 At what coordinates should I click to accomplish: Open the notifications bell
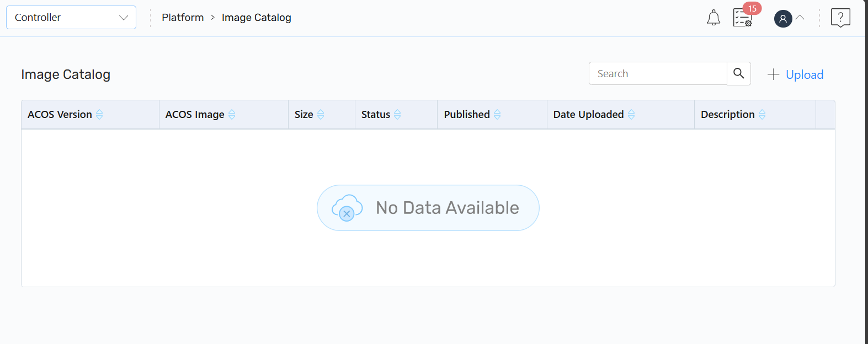713,18
